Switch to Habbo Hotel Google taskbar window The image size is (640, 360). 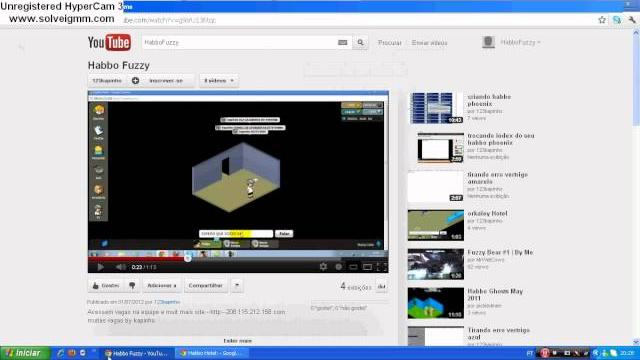point(211,353)
